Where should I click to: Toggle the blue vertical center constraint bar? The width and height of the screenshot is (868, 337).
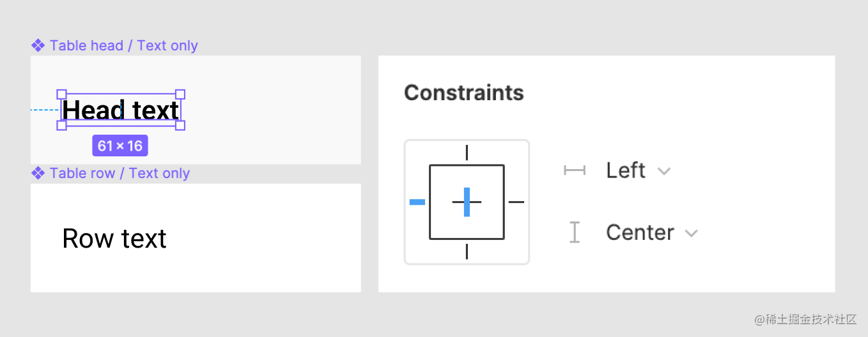pyautogui.click(x=467, y=202)
